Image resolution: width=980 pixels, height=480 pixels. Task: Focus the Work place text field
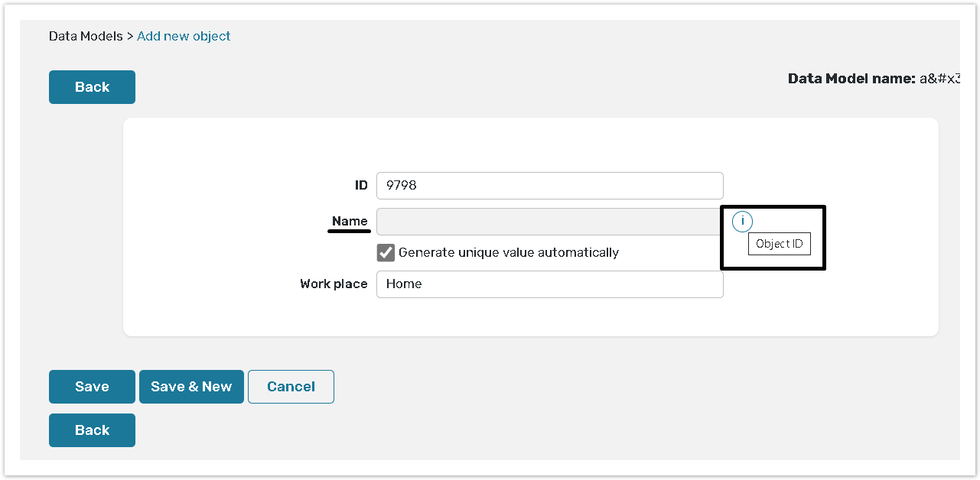[x=549, y=284]
